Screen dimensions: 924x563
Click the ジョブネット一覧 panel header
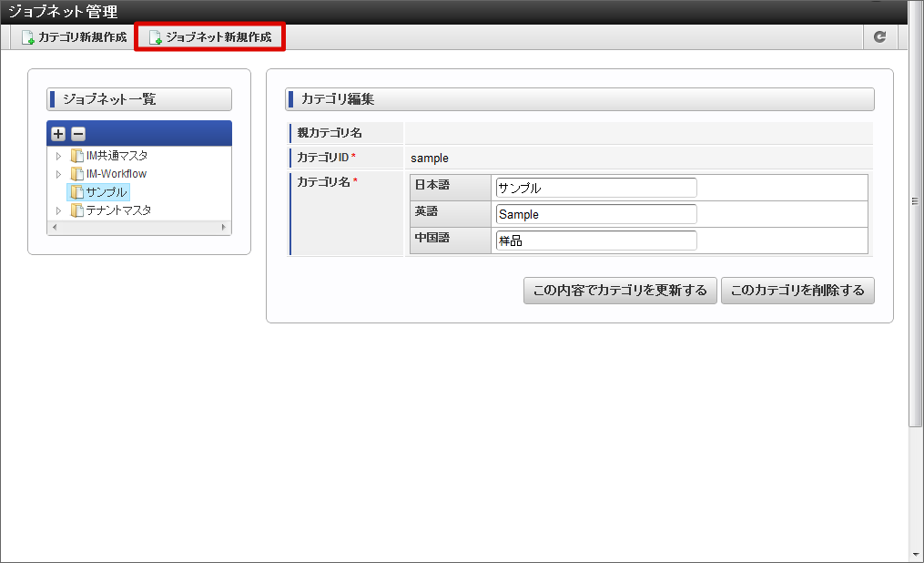click(x=139, y=99)
